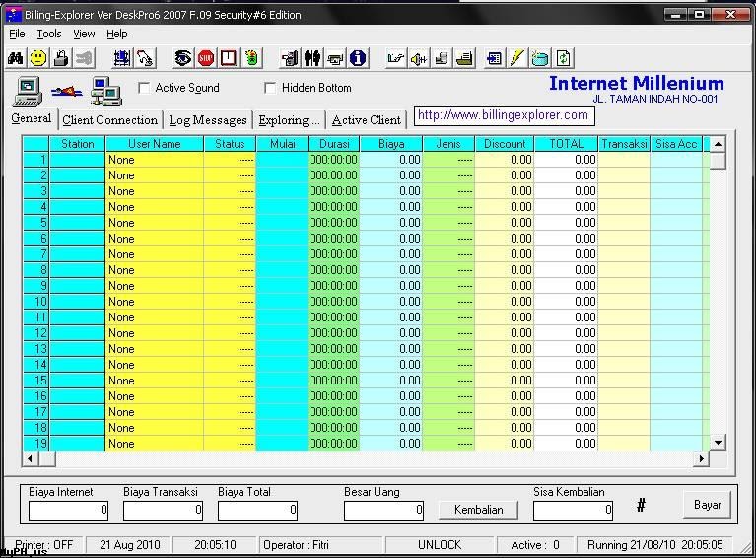The image size is (756, 558).
Task: Click the hand cursor toolbar icon
Action: click(x=145, y=58)
